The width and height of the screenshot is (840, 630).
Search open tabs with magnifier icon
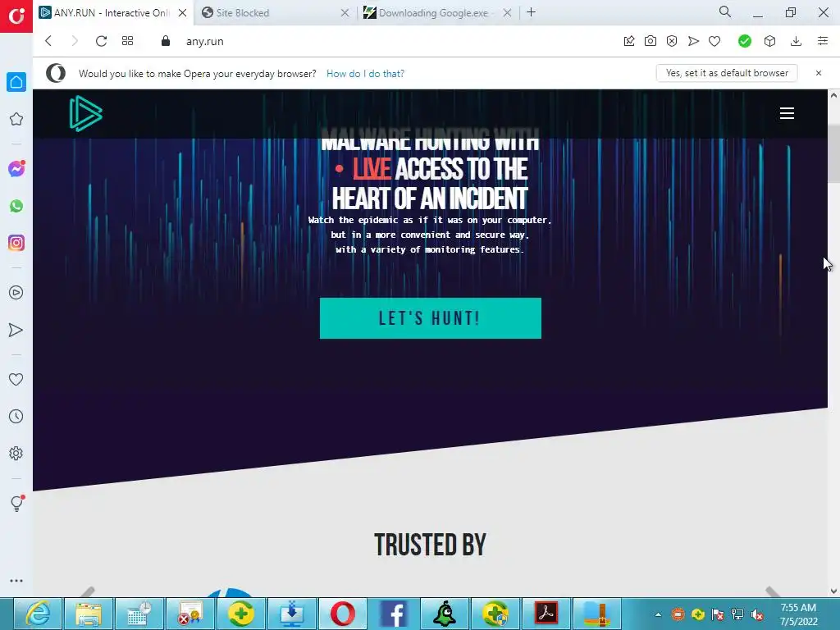(725, 11)
